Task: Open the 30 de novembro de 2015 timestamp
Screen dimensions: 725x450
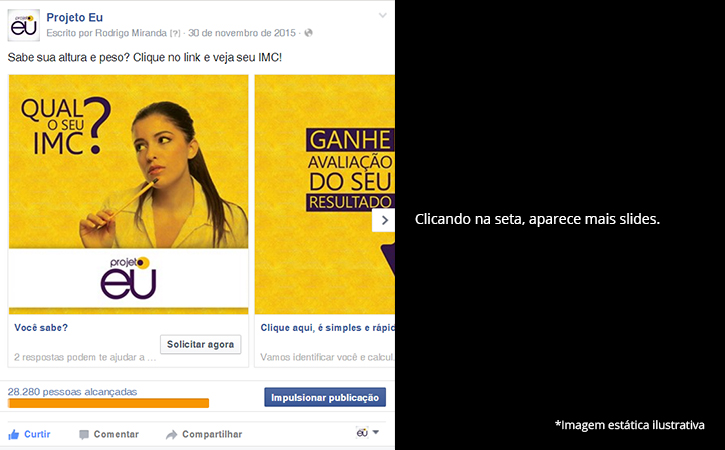Action: pos(242,33)
